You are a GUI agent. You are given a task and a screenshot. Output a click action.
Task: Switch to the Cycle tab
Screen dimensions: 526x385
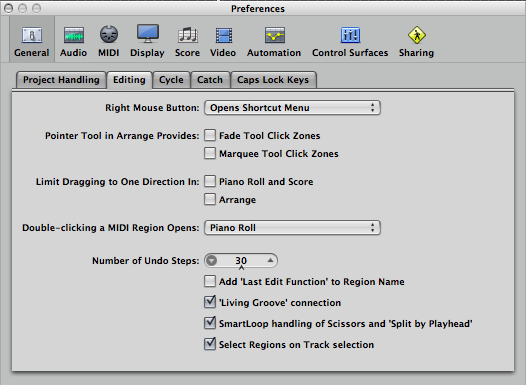[171, 80]
